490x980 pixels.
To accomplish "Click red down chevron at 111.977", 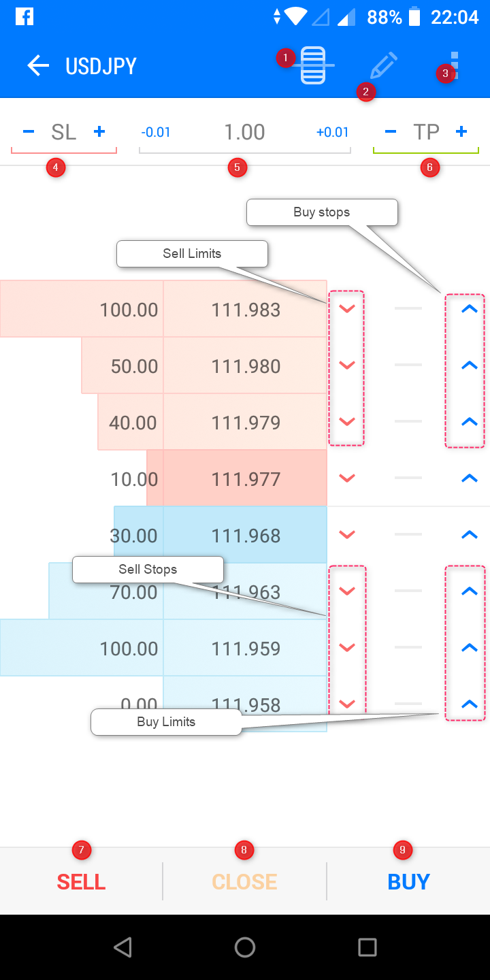I will click(347, 478).
